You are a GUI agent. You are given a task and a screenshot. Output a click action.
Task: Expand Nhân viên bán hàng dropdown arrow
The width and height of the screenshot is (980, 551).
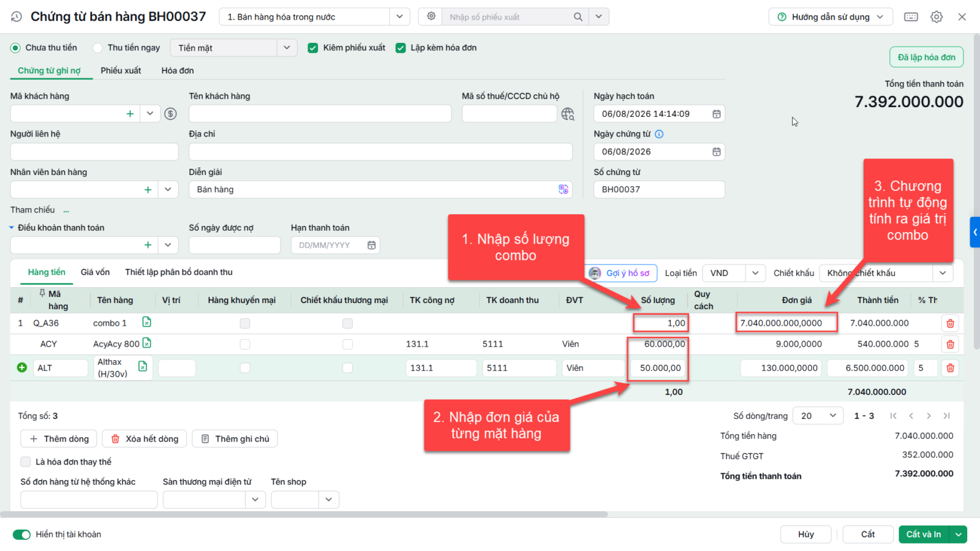168,190
